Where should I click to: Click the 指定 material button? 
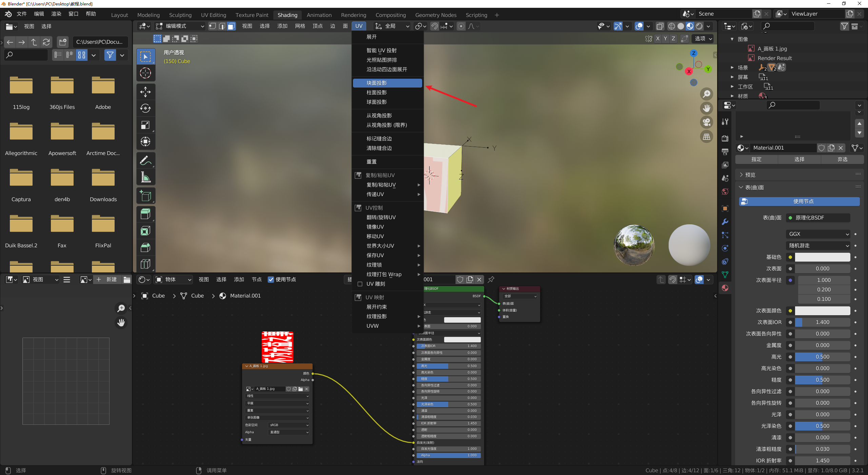tap(756, 159)
